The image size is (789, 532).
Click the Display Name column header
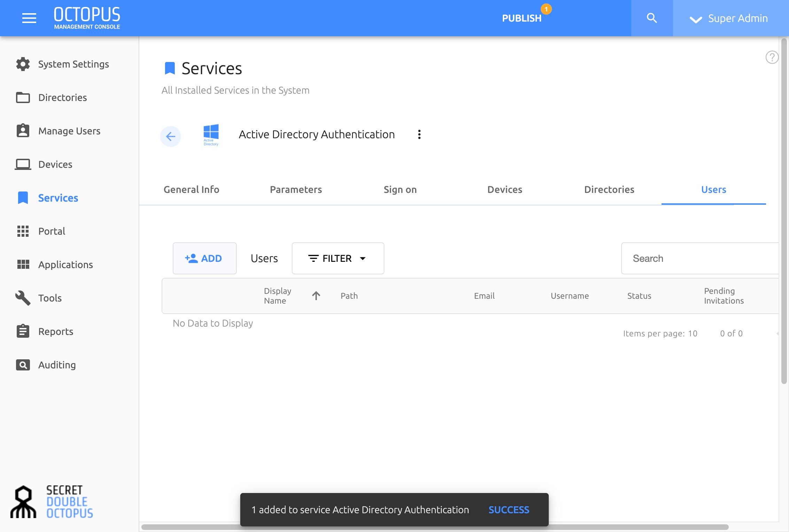click(x=278, y=296)
